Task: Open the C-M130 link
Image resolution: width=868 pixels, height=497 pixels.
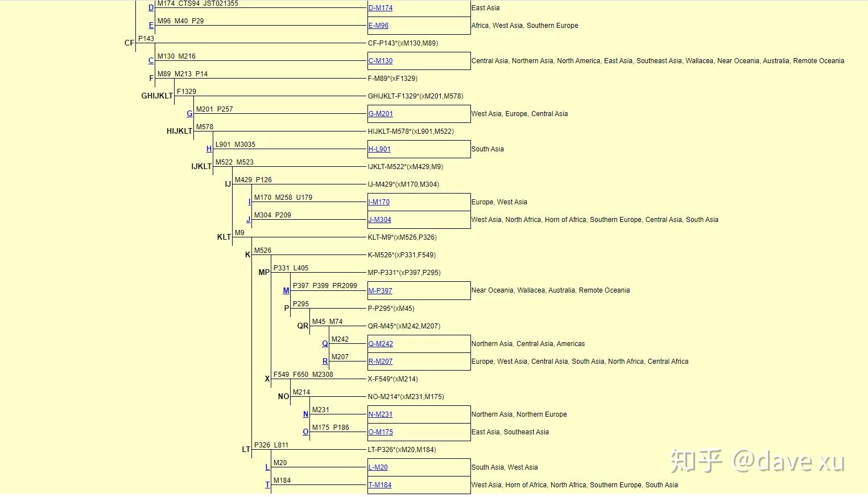Action: [381, 61]
